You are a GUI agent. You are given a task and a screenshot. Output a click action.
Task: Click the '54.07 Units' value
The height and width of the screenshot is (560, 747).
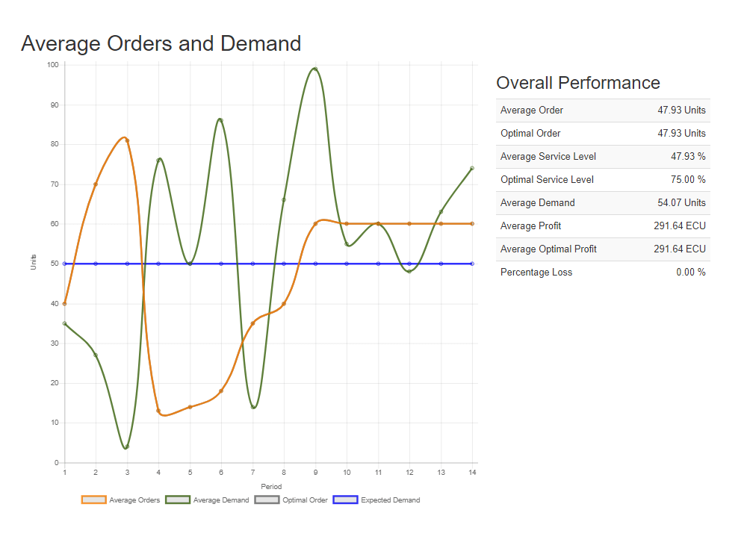point(681,203)
